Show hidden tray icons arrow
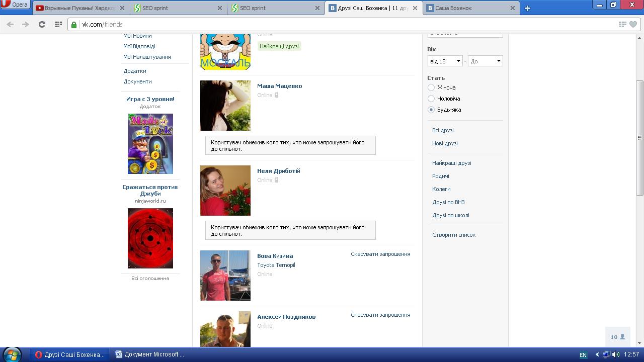644x362 pixels. pos(597,354)
